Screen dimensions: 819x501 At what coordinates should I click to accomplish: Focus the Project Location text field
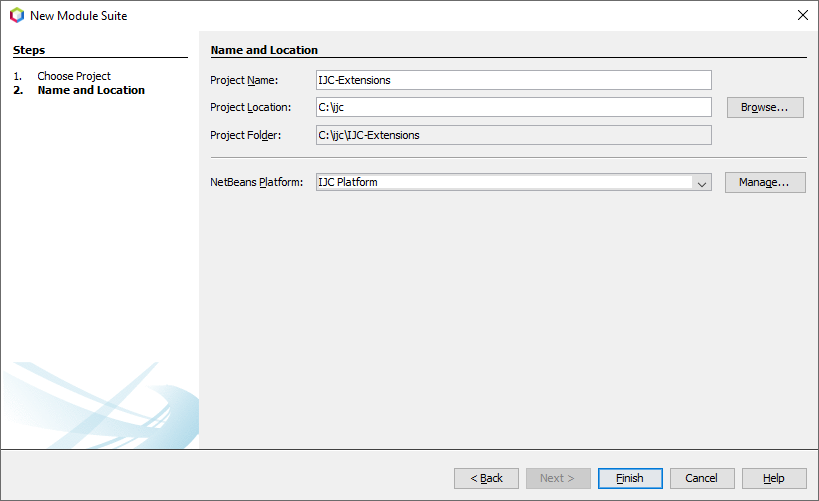513,107
